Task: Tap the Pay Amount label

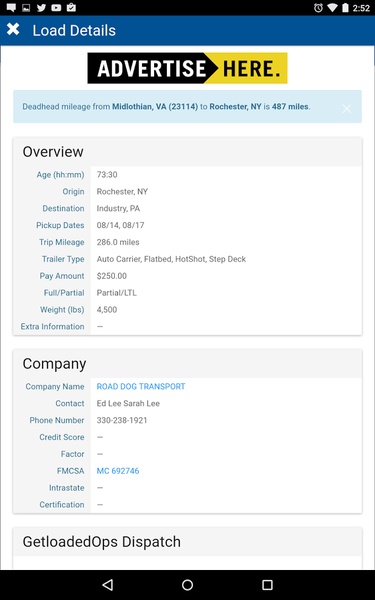Action: 62,276
